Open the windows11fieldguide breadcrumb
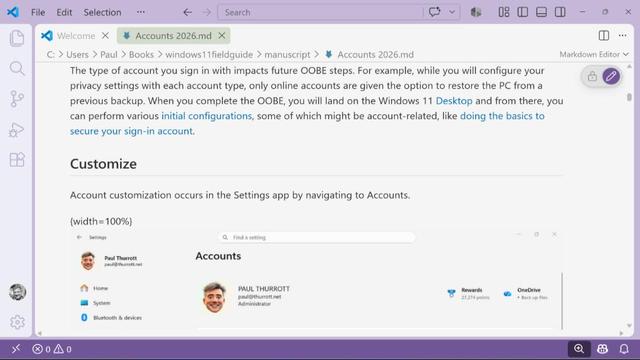The width and height of the screenshot is (640, 360). [209, 54]
